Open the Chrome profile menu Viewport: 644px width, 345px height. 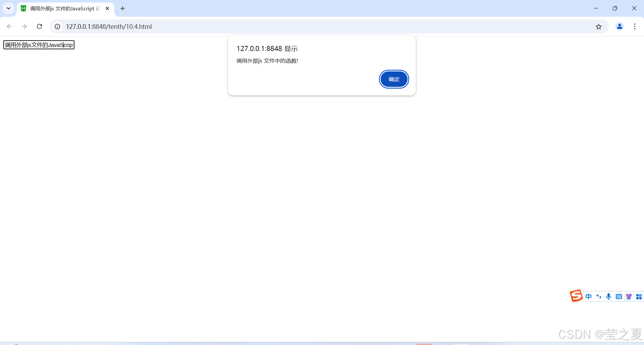point(620,26)
